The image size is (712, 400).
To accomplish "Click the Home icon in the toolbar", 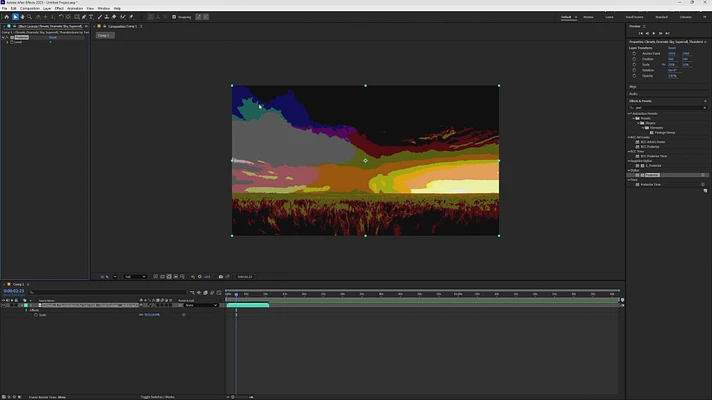I will pyautogui.click(x=6, y=17).
